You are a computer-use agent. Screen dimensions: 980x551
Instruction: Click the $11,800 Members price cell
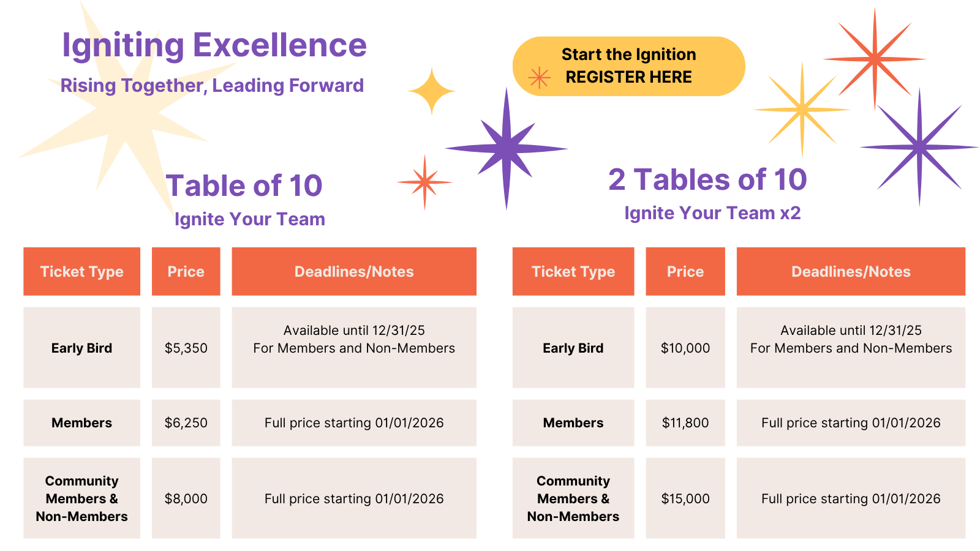pyautogui.click(x=685, y=422)
